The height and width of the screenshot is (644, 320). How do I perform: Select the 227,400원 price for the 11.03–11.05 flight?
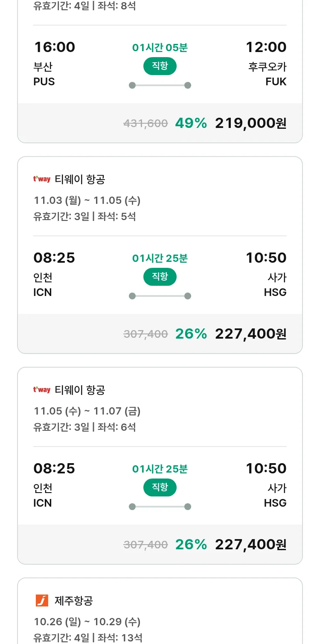(x=250, y=334)
